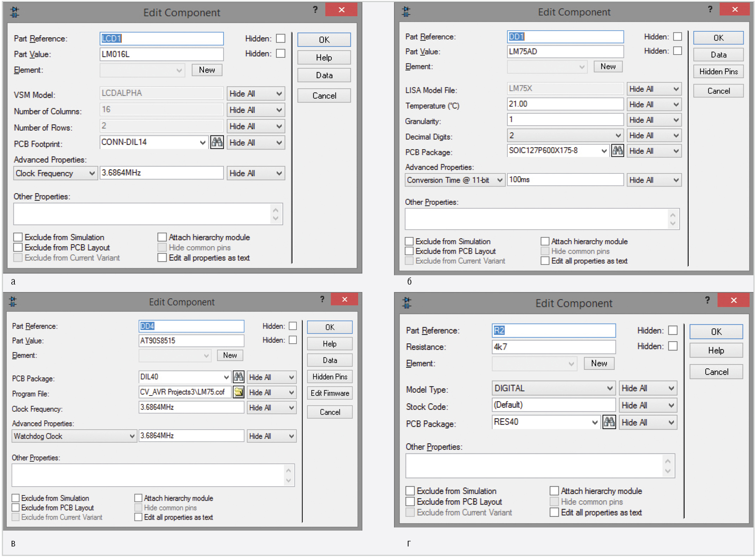Image resolution: width=756 pixels, height=557 pixels.
Task: Open PCB Footprint CONN-DIL14 dropdown
Action: click(202, 143)
